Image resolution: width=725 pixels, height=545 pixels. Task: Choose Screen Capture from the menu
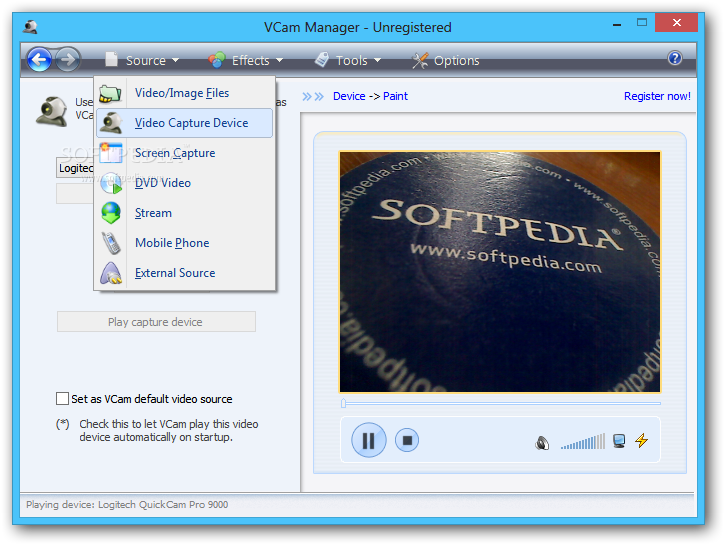[x=184, y=153]
